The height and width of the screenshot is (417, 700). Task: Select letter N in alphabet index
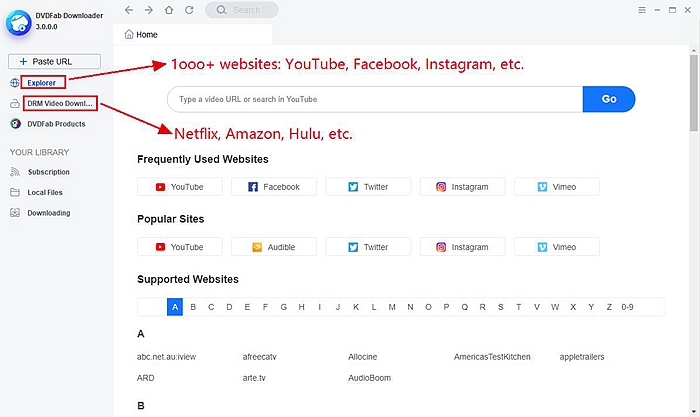tap(410, 307)
